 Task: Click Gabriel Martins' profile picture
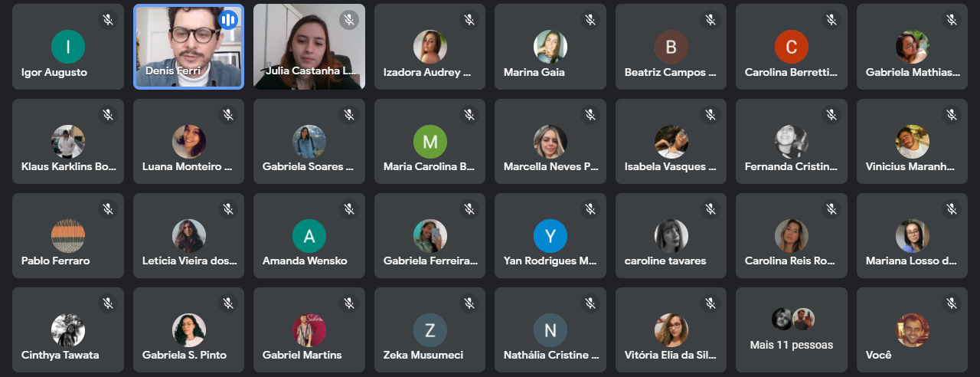(309, 330)
